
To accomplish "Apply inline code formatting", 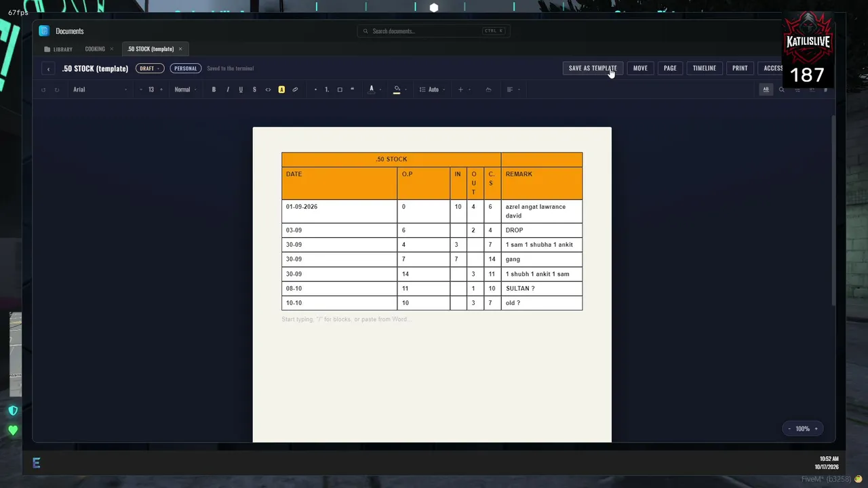I will click(268, 89).
